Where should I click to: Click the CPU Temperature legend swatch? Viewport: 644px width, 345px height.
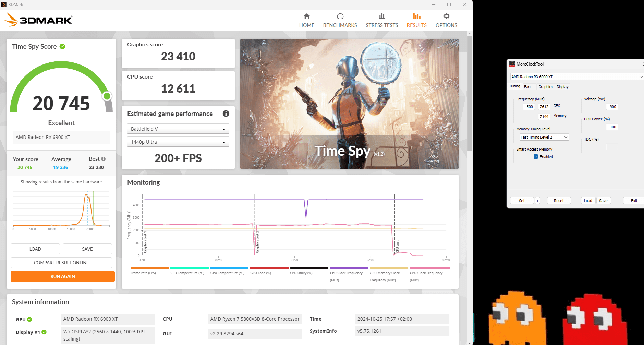point(190,268)
